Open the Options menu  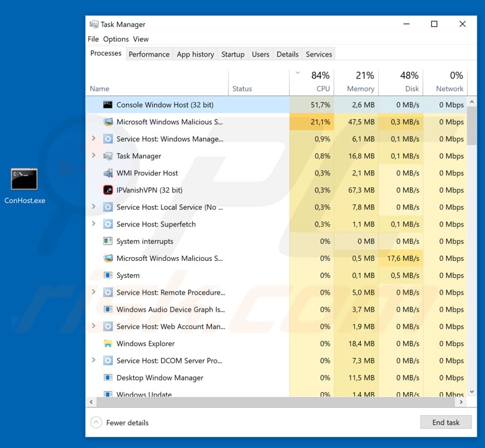click(x=115, y=39)
